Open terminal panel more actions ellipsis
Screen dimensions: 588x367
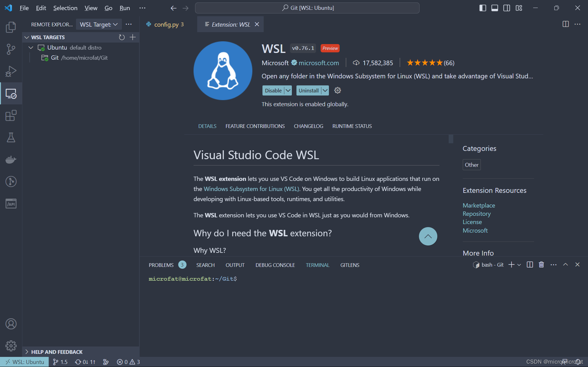[x=553, y=265]
